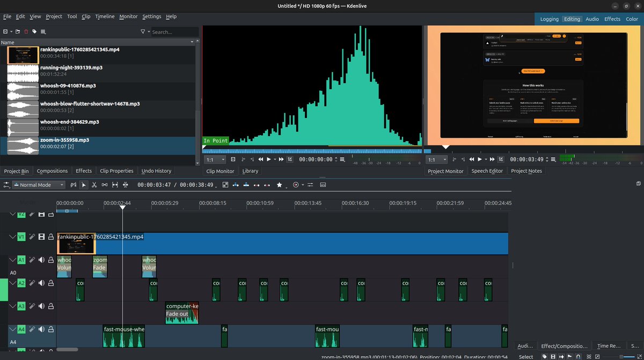Mute audio track A2 speaker icon
The width and height of the screenshot is (644, 360).
pos(41,283)
